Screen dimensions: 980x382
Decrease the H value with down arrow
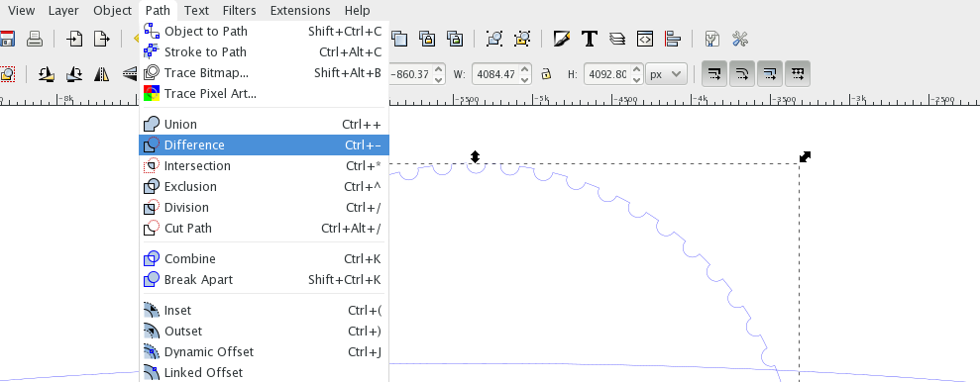(636, 79)
